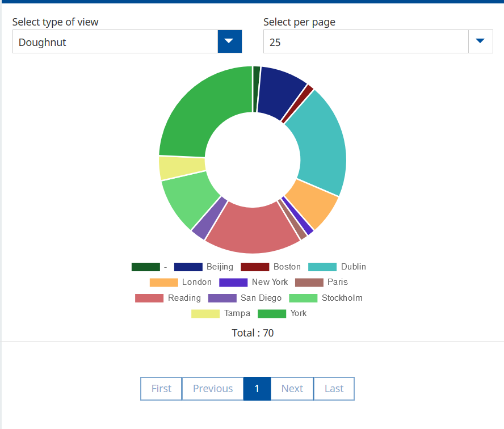Click the Previous page button
This screenshot has height=429, width=504.
(213, 389)
